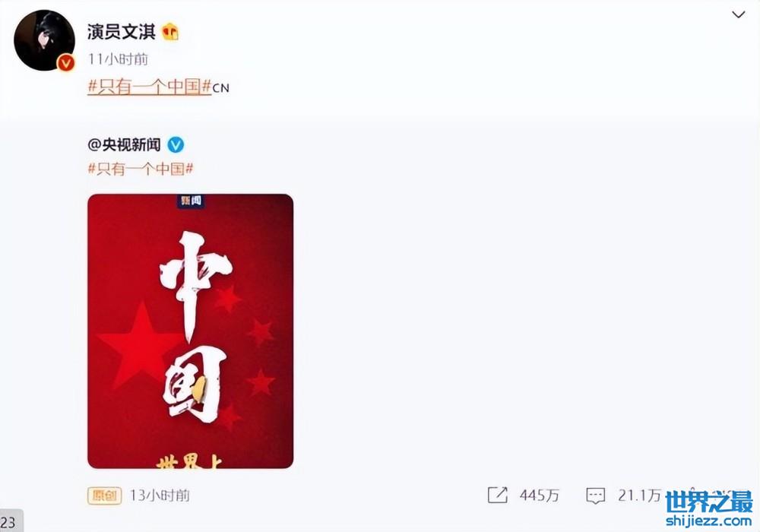760x532 pixels.
Task: Click the 21.1万 comment count
Action: 639,496
